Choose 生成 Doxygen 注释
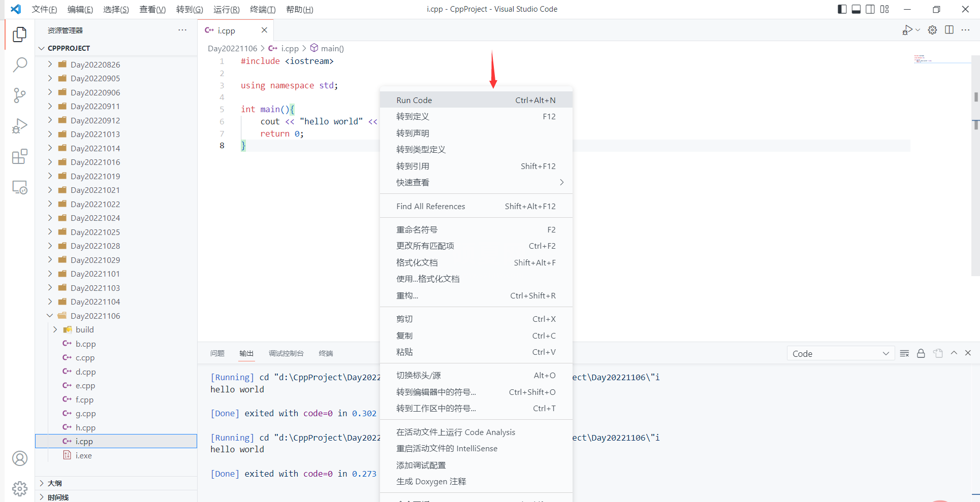 click(x=476, y=481)
